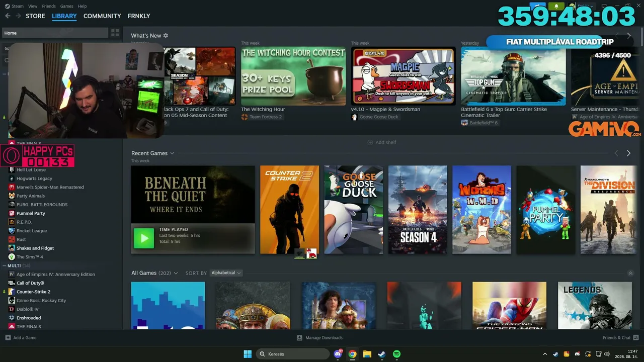Open the Friends & Chat icon

pos(636,338)
